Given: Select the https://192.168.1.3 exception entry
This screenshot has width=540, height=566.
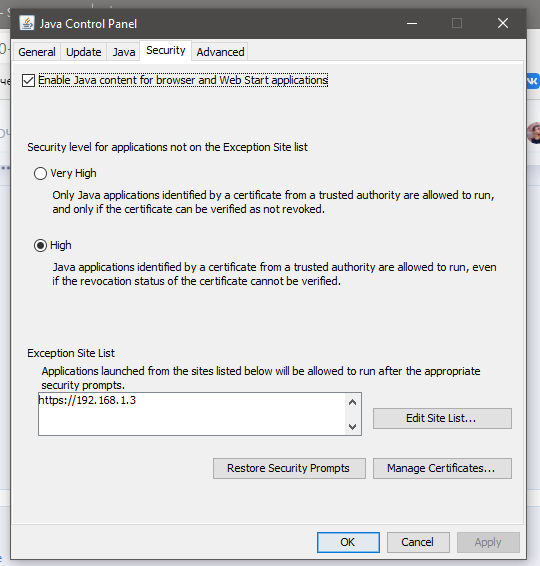Looking at the screenshot, I should pyautogui.click(x=87, y=400).
